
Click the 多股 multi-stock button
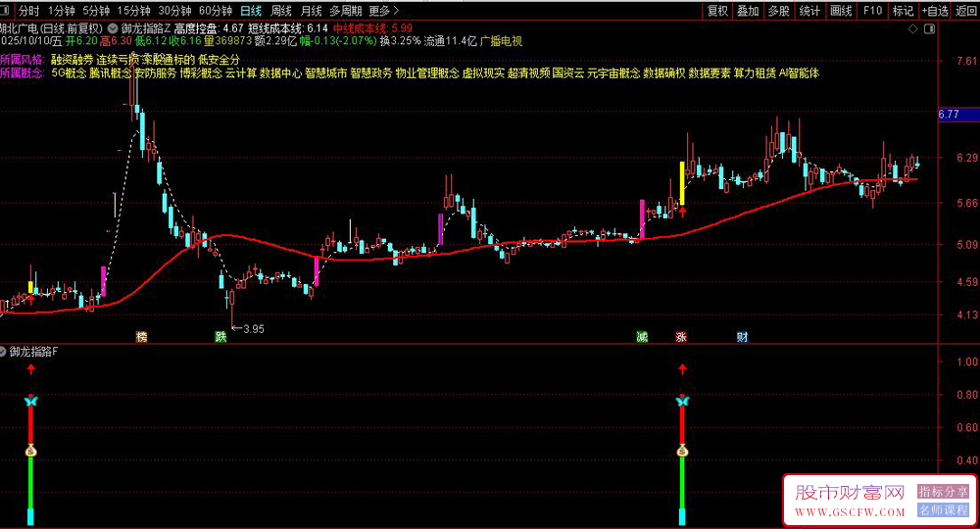[779, 11]
